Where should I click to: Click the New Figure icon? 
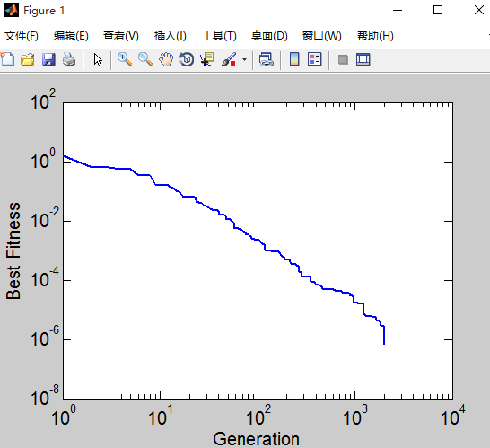tap(7, 59)
